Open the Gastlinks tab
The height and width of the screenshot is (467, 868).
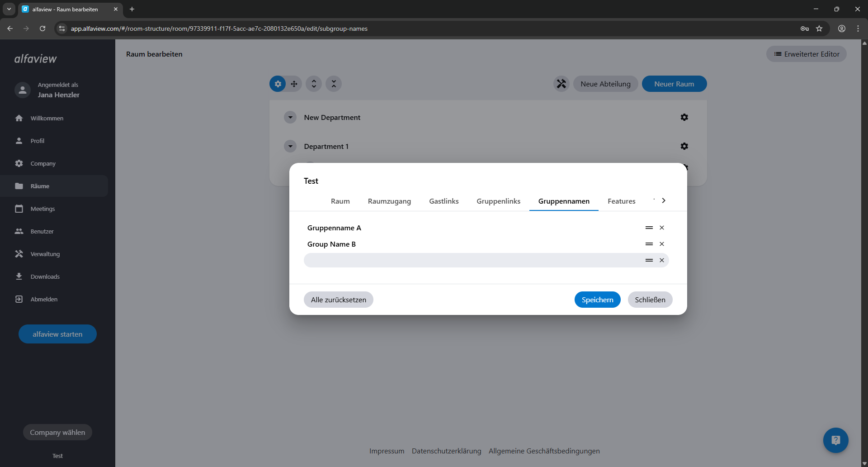(x=443, y=201)
